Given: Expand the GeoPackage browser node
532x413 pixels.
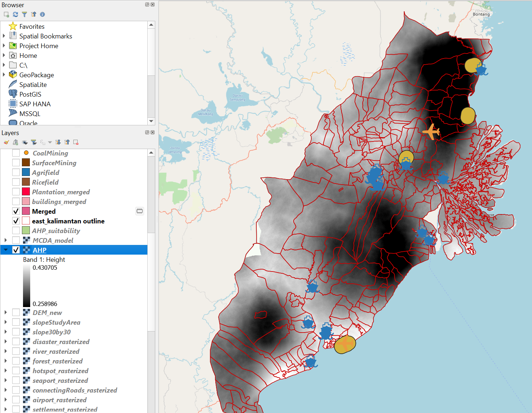Looking at the screenshot, I should coord(4,75).
